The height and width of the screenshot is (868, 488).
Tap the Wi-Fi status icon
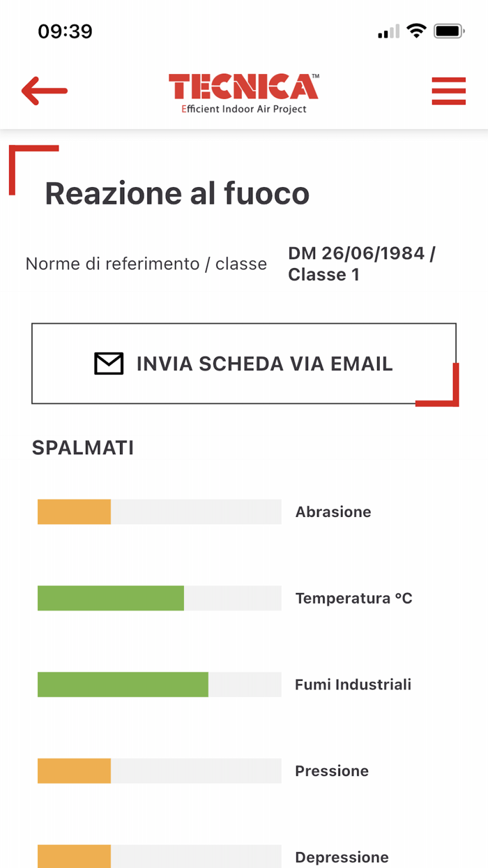pyautogui.click(x=416, y=30)
